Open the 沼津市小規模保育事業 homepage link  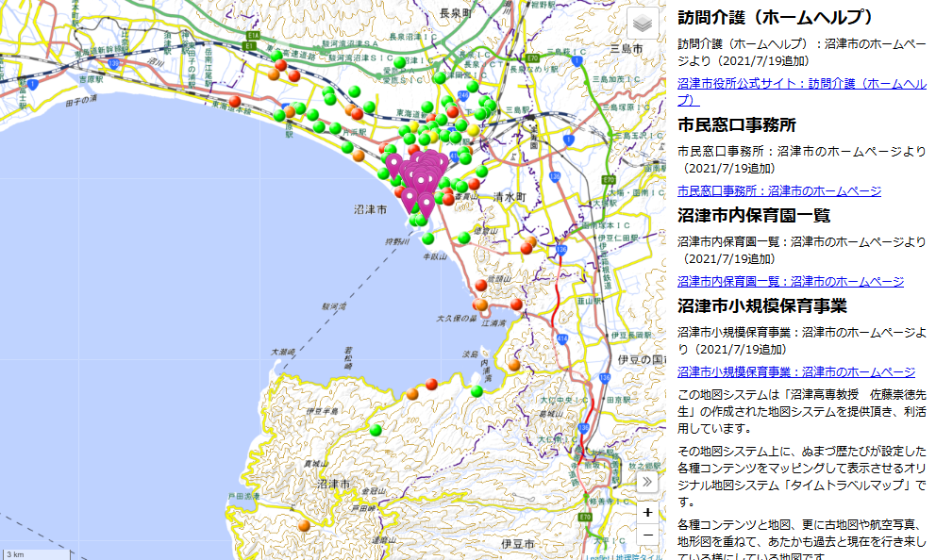coord(795,371)
